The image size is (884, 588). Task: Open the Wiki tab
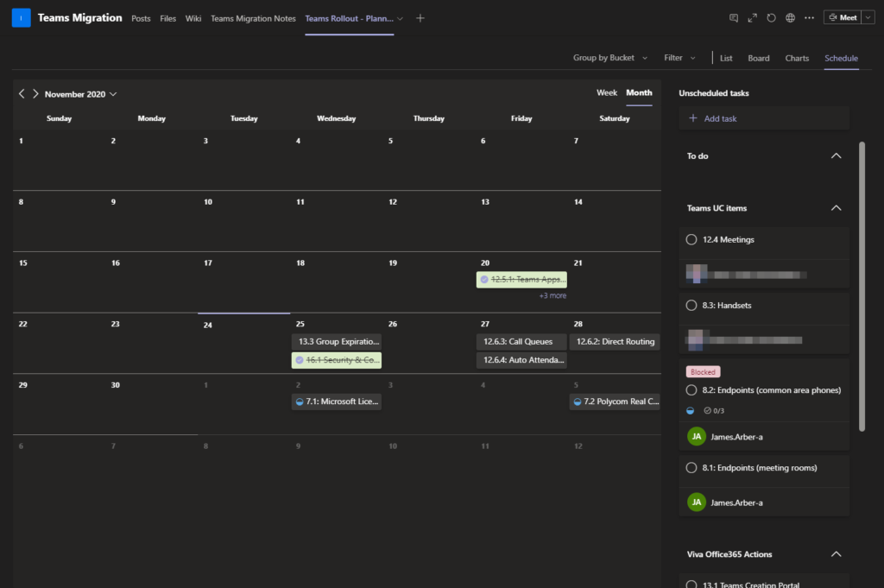click(193, 19)
